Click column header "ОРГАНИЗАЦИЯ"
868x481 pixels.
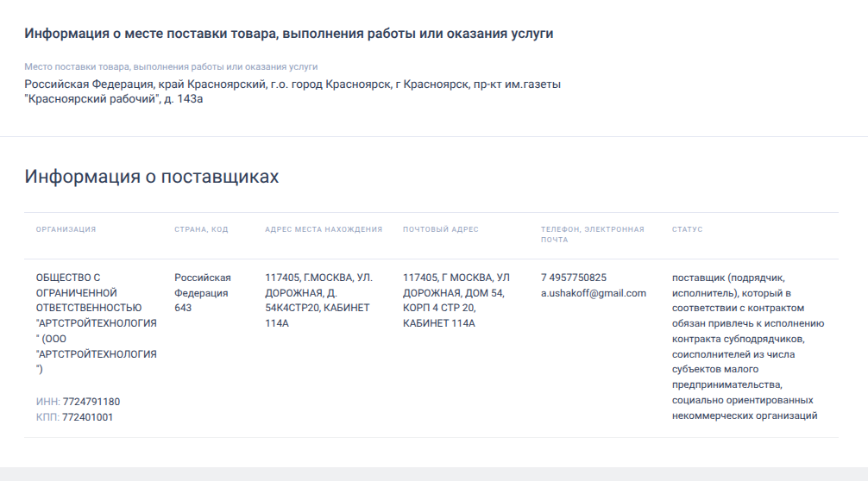pos(66,229)
